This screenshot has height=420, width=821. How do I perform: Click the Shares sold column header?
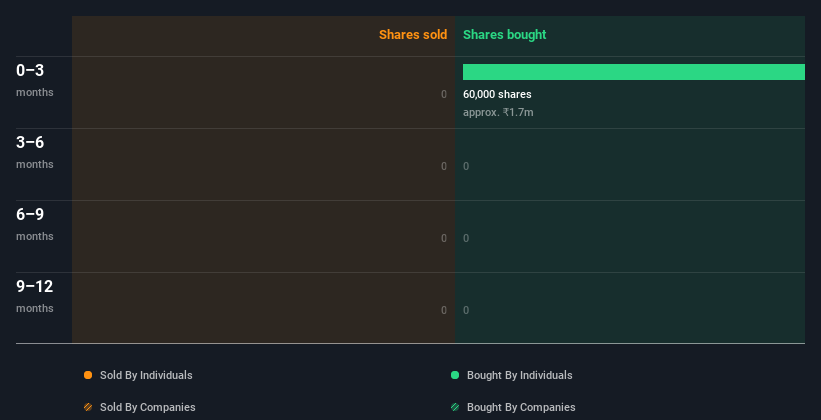(413, 35)
